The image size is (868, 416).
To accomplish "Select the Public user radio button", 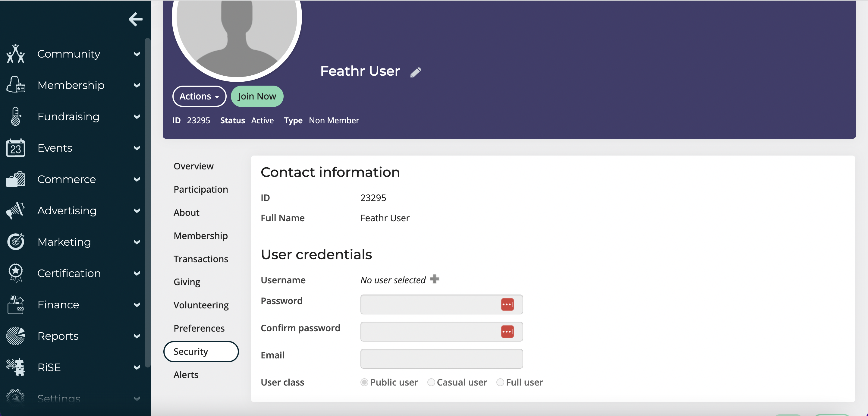I will pos(364,382).
